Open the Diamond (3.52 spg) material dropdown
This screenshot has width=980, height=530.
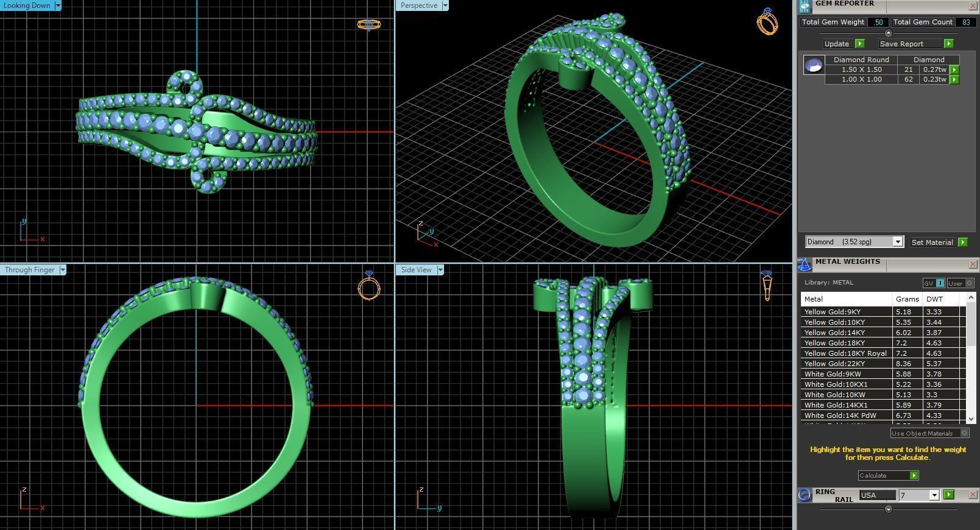point(897,242)
